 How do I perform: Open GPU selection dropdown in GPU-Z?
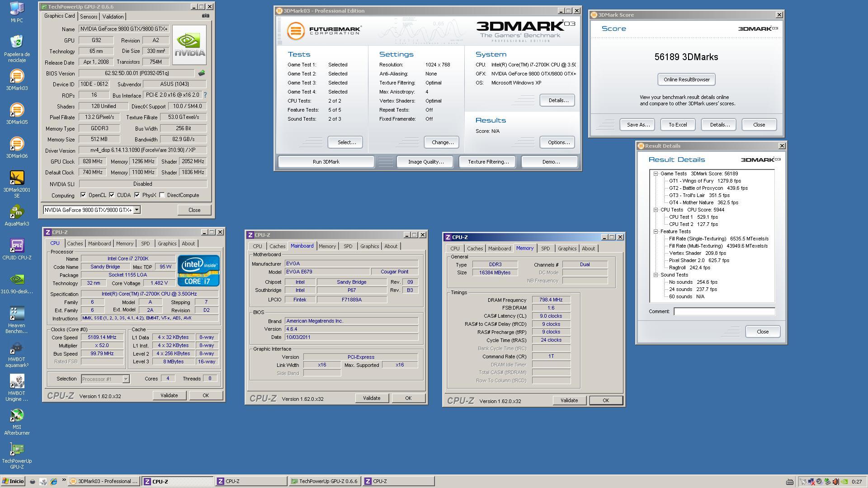point(137,210)
